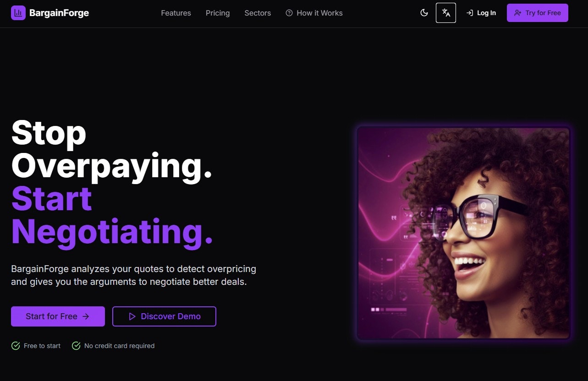Click the Start for Free button

point(58,316)
